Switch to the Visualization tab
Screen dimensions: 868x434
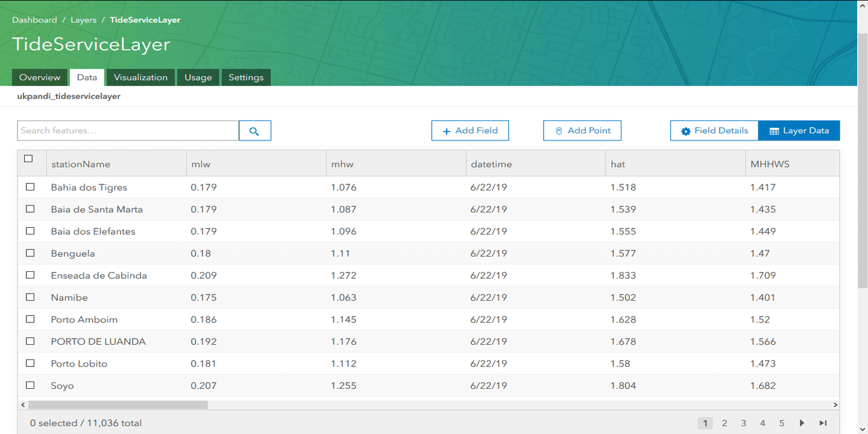click(x=140, y=77)
